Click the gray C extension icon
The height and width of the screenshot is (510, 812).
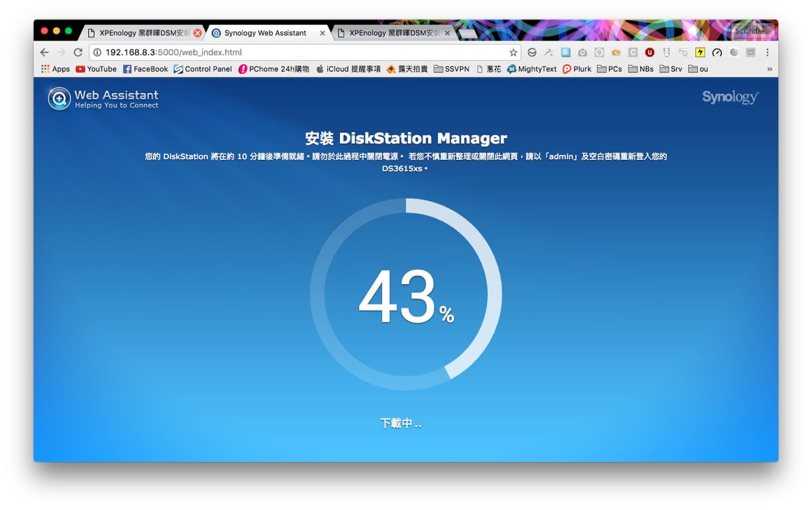632,53
